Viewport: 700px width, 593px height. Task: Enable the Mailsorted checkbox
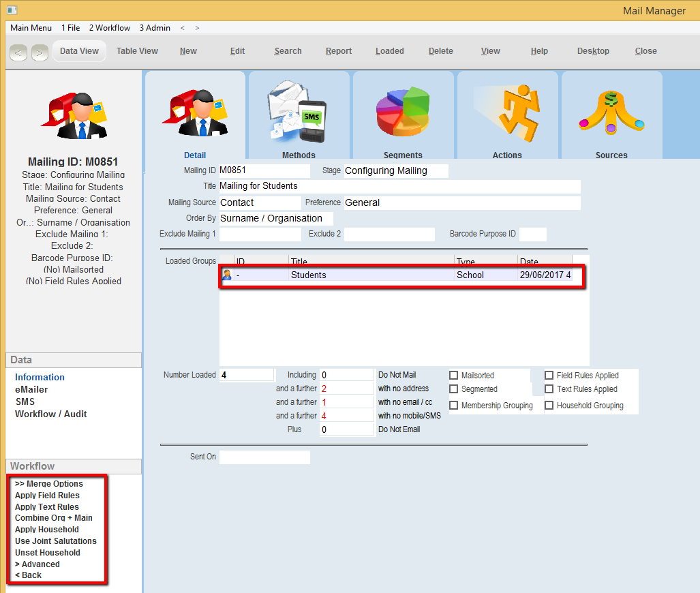click(454, 376)
